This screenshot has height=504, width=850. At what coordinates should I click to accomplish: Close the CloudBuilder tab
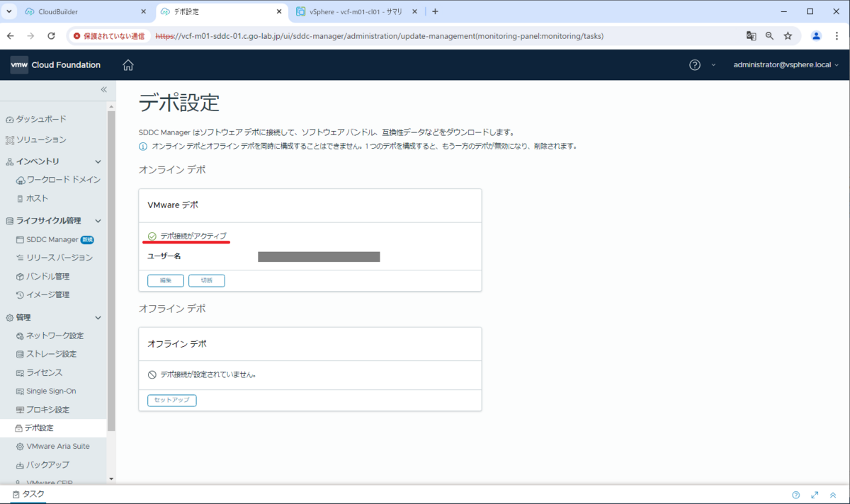(x=144, y=11)
